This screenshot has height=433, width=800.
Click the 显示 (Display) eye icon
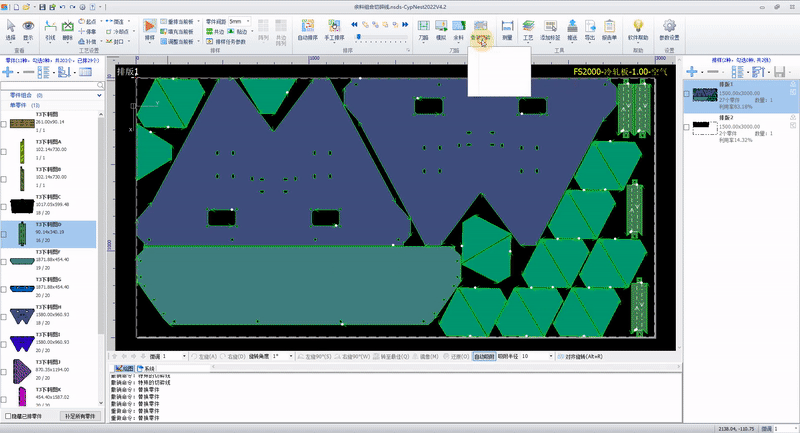[x=28, y=25]
